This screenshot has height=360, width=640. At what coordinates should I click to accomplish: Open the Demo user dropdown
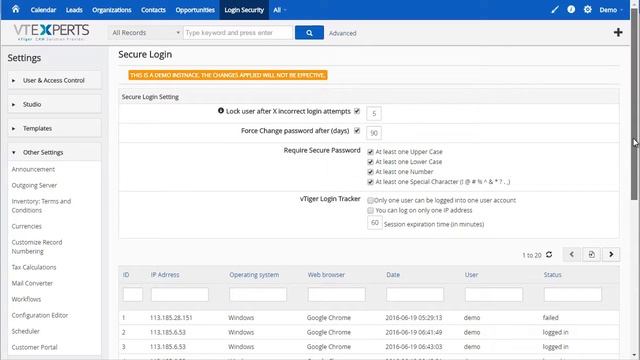pos(611,10)
